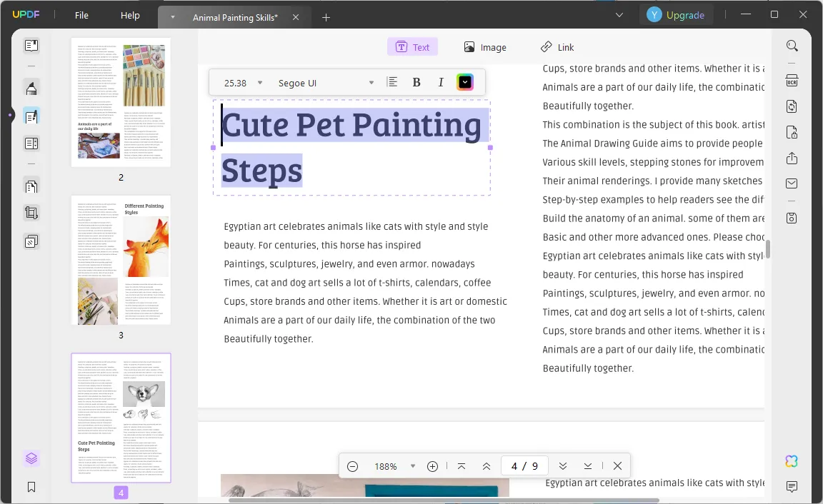The width and height of the screenshot is (823, 504).
Task: Open the Annotate highlighter tool
Action: pyautogui.click(x=31, y=88)
